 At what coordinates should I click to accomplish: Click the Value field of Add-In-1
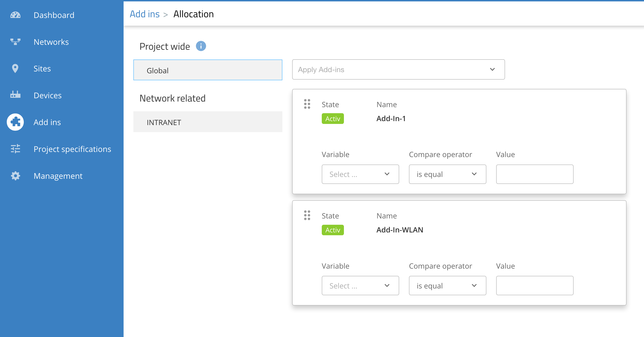534,174
